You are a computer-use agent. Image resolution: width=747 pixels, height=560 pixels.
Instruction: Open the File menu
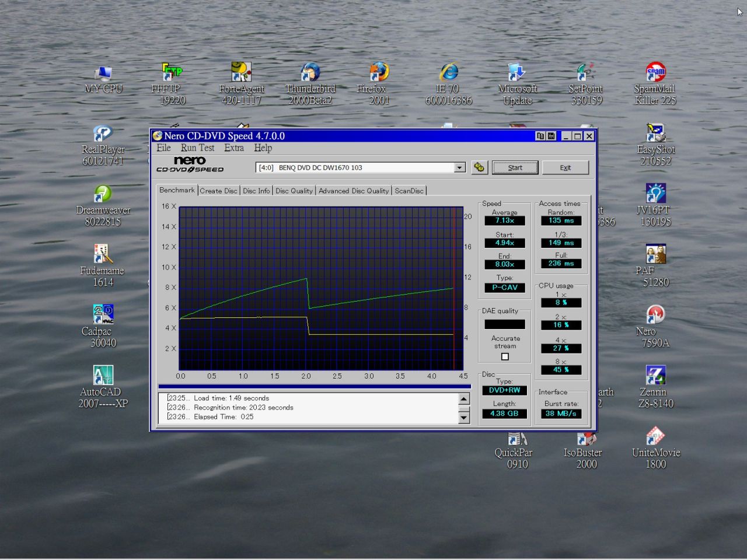[163, 148]
